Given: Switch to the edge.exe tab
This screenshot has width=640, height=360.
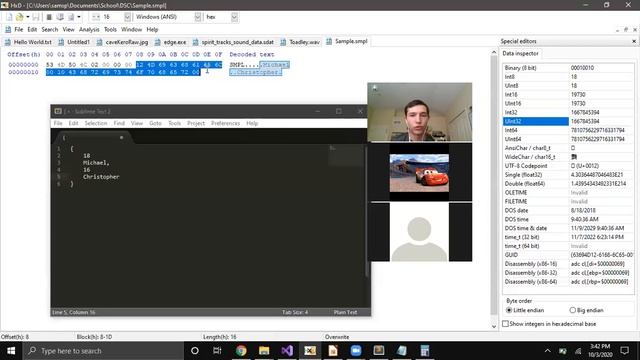Looking at the screenshot, I should [x=171, y=42].
